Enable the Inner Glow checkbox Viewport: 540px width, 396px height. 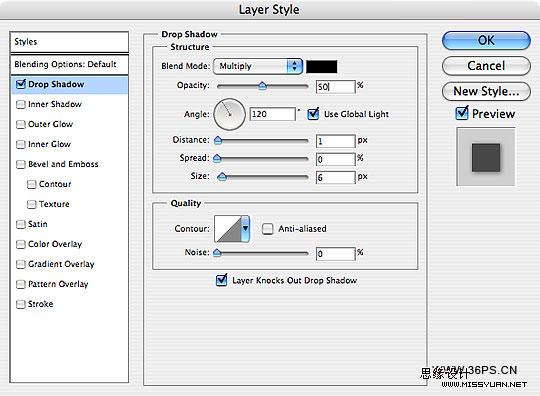click(21, 144)
